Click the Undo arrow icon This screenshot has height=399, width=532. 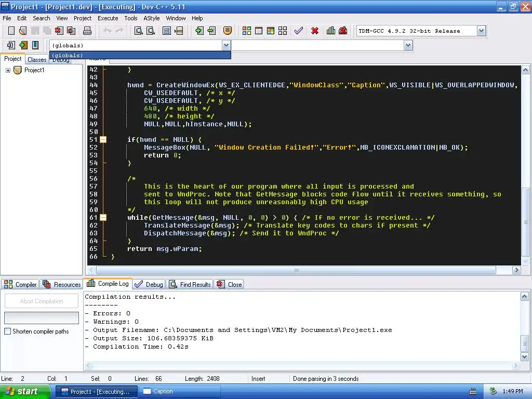pyautogui.click(x=108, y=31)
